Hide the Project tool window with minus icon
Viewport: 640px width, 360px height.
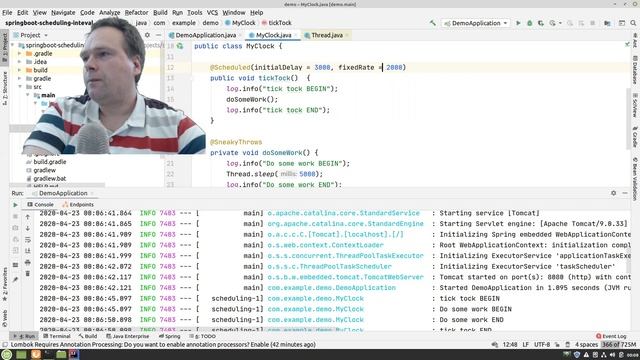[x=158, y=35]
